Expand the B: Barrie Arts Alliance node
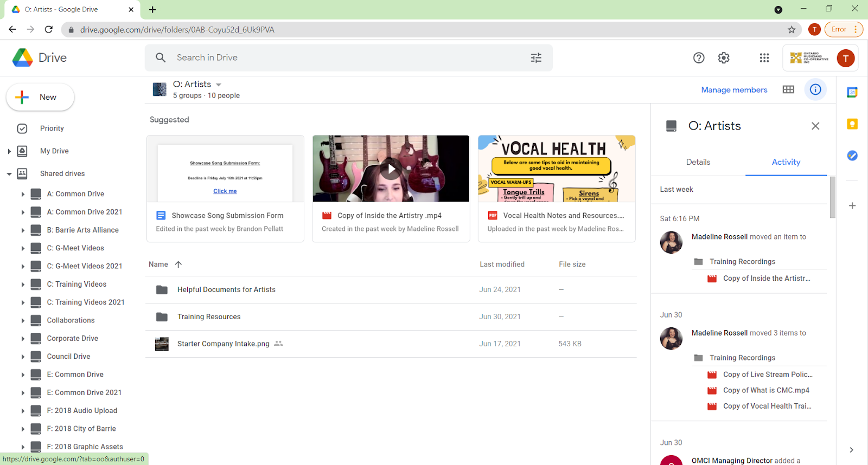This screenshot has height=465, width=868. pyautogui.click(x=23, y=230)
